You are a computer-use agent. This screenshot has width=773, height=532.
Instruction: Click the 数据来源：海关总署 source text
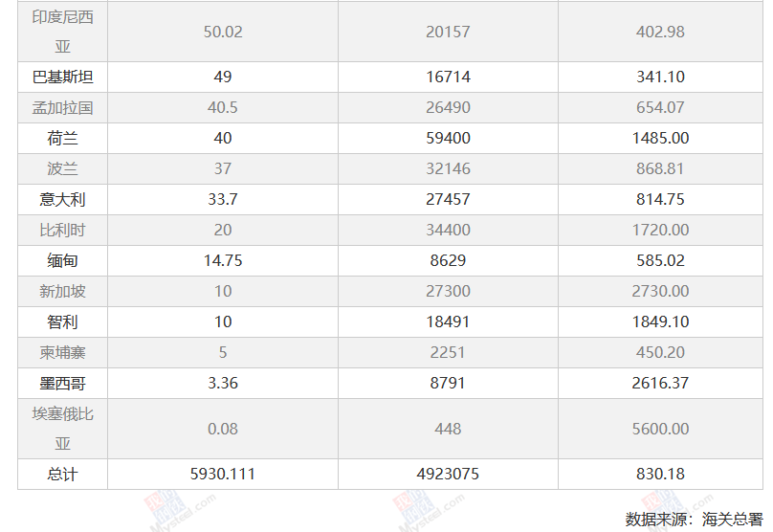pyautogui.click(x=694, y=519)
